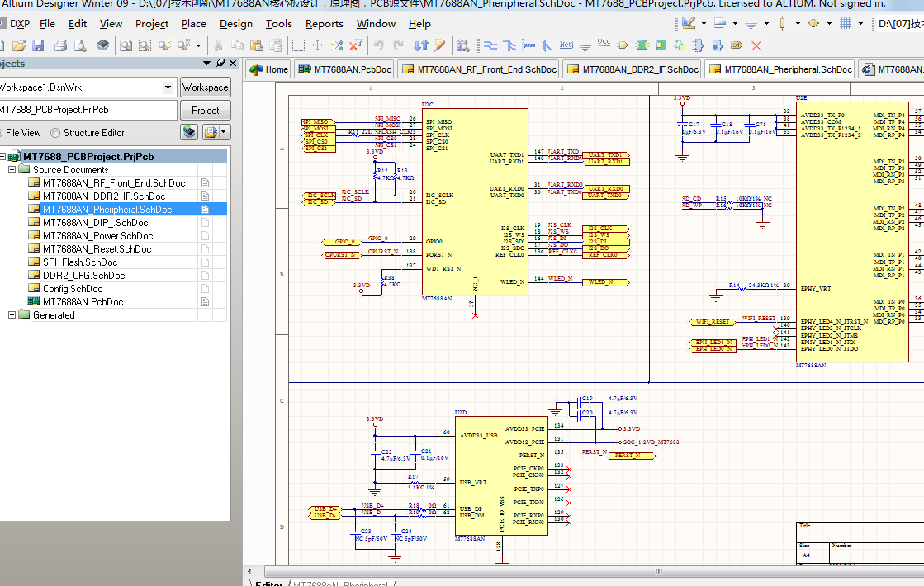
Task: Click the up/down hierarchy arrows icon
Action: (421, 45)
